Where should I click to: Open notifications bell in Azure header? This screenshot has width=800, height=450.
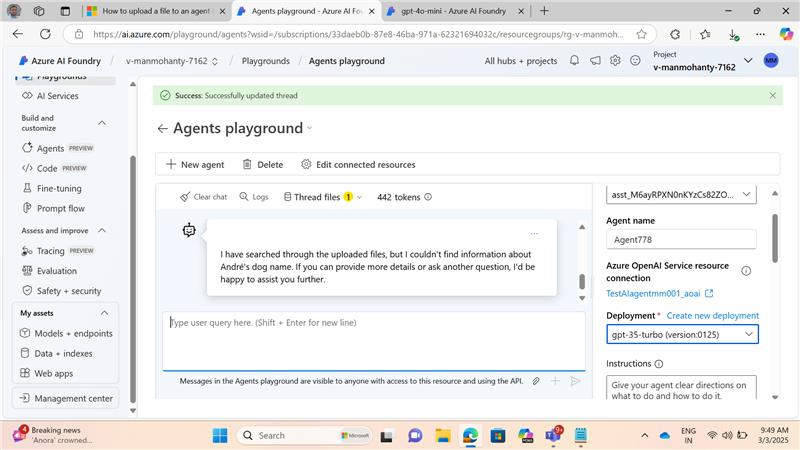click(x=574, y=61)
